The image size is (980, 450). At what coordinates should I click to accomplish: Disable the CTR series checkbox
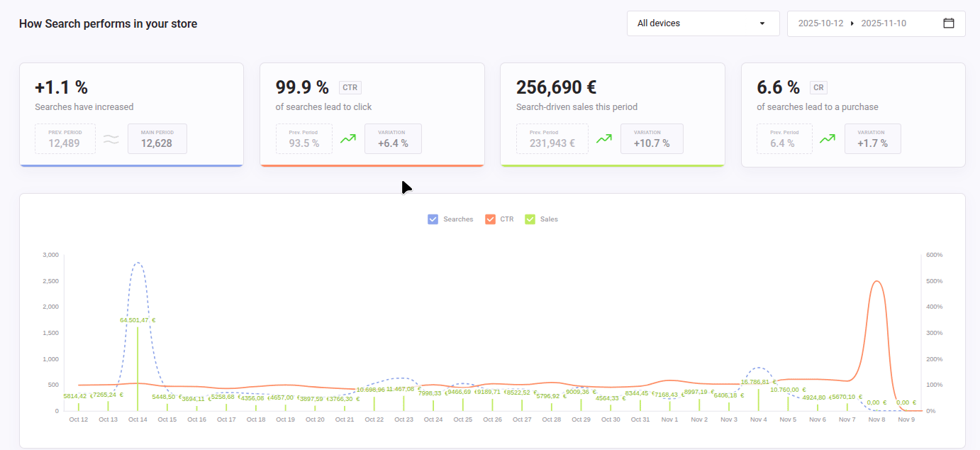[x=490, y=219]
